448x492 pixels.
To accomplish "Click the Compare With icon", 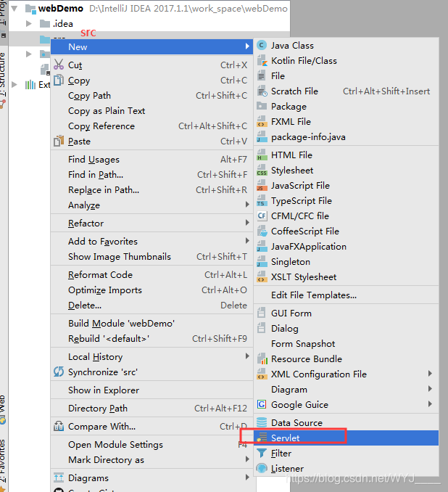I will [59, 427].
